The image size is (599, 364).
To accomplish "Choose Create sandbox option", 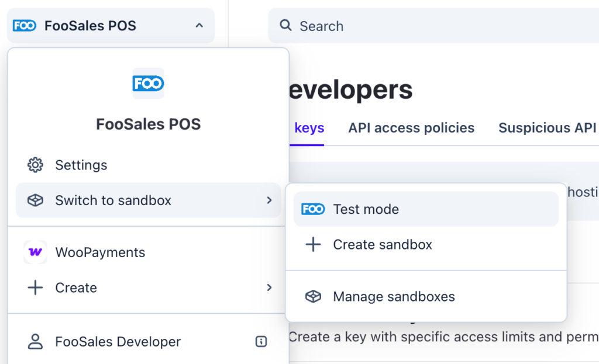I will [x=426, y=245].
